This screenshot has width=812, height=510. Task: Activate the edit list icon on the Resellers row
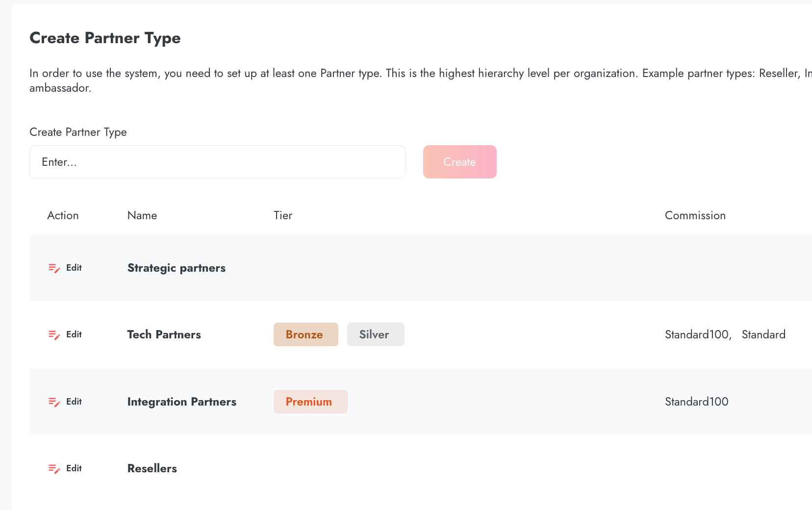[54, 468]
